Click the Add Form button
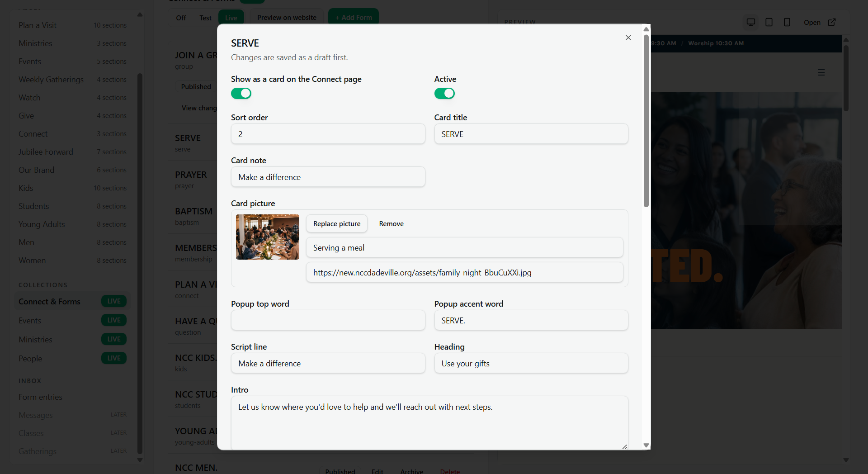Screen dimensions: 868x474 354,18
